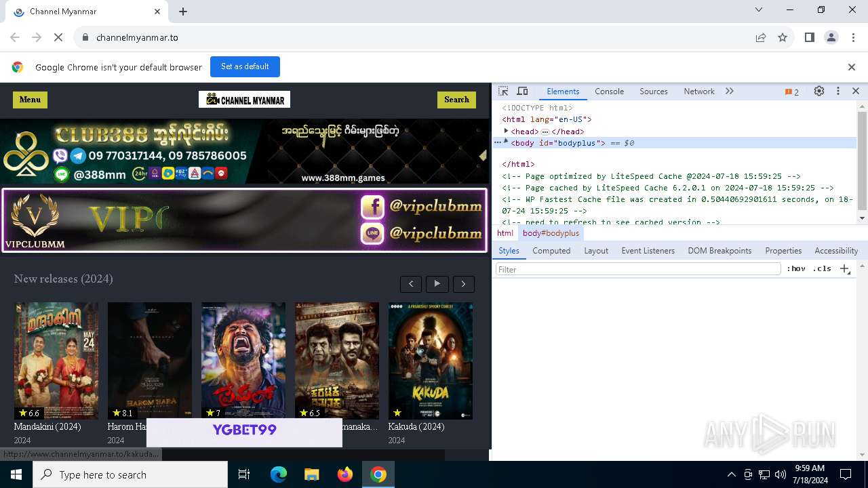Dismiss the default browser infobar
Screen dimensions: 868x488
[852, 67]
